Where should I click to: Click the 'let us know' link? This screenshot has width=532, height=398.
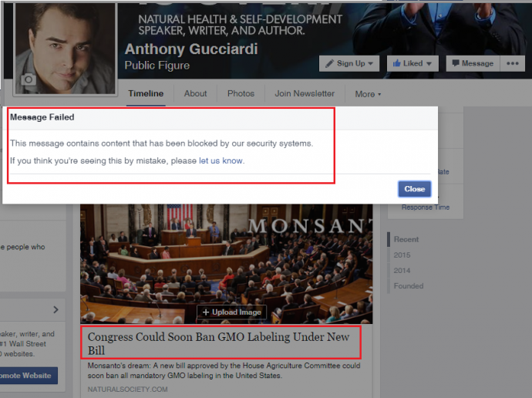[221, 161]
